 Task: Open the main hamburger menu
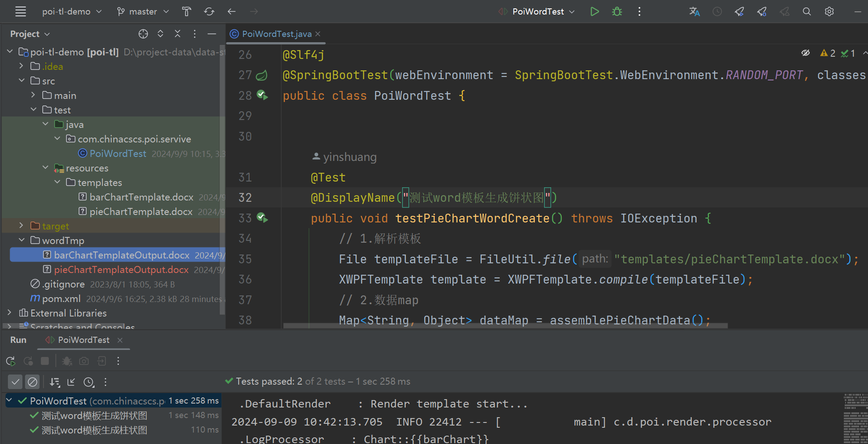point(20,11)
